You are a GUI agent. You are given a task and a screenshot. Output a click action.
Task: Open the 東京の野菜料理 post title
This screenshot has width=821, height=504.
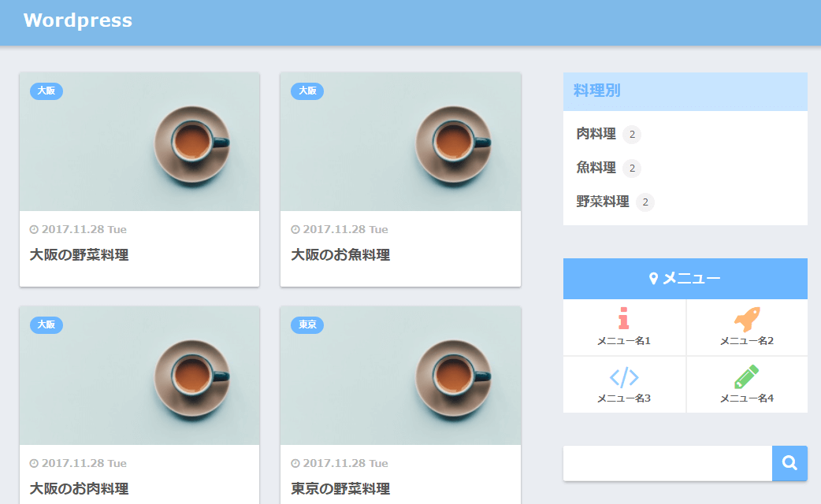[340, 489]
